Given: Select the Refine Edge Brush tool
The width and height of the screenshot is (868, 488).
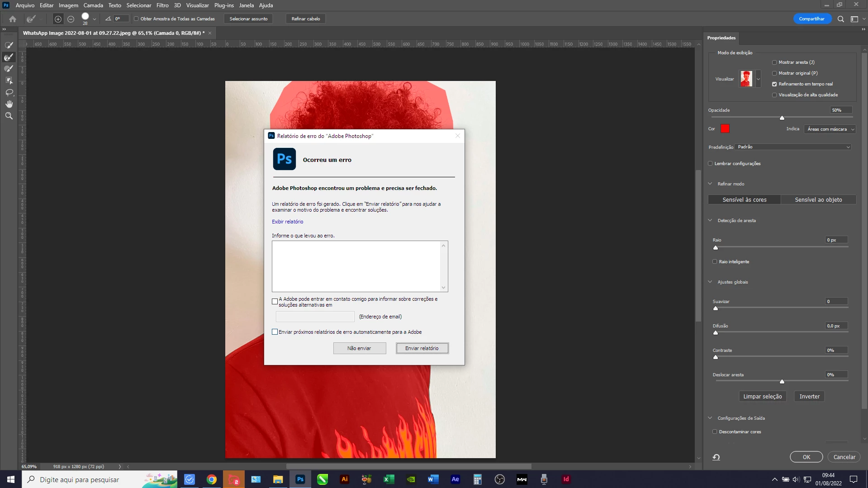Looking at the screenshot, I should pyautogui.click(x=9, y=57).
